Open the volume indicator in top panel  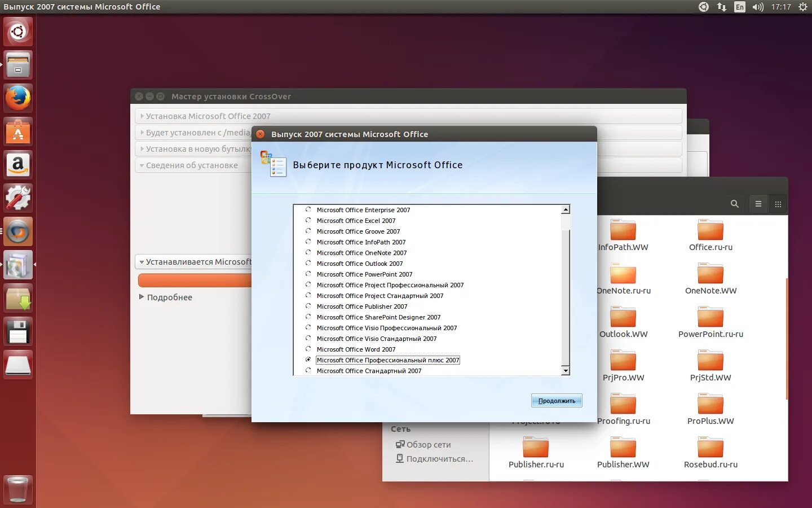[758, 7]
